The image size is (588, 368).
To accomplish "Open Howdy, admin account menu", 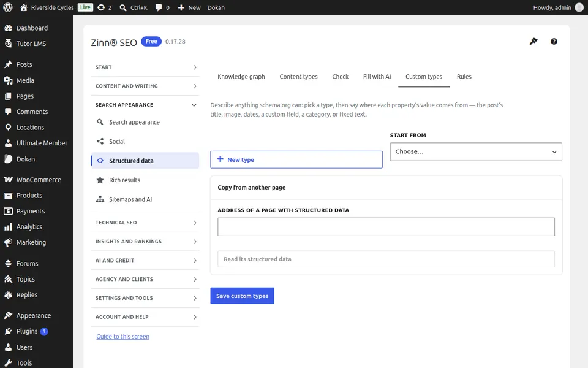I will [x=558, y=7].
